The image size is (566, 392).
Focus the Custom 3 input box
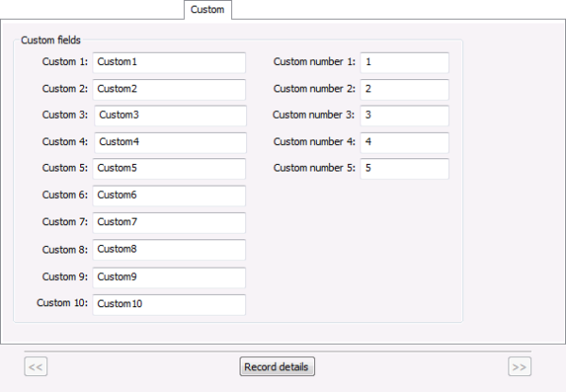pyautogui.click(x=171, y=115)
